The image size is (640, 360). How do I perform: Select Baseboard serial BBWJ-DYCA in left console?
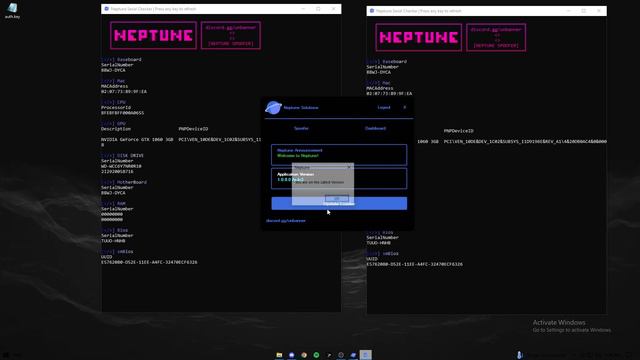coord(113,70)
